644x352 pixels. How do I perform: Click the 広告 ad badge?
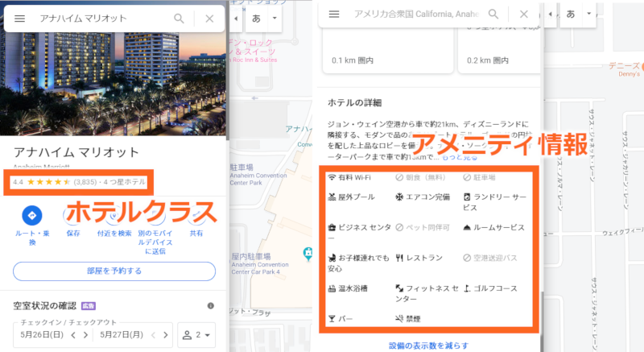click(x=89, y=306)
